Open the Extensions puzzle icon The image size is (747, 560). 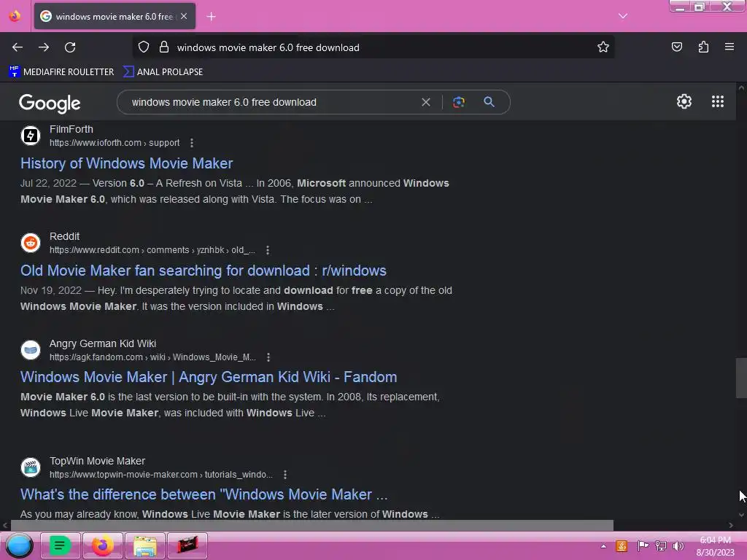(703, 47)
